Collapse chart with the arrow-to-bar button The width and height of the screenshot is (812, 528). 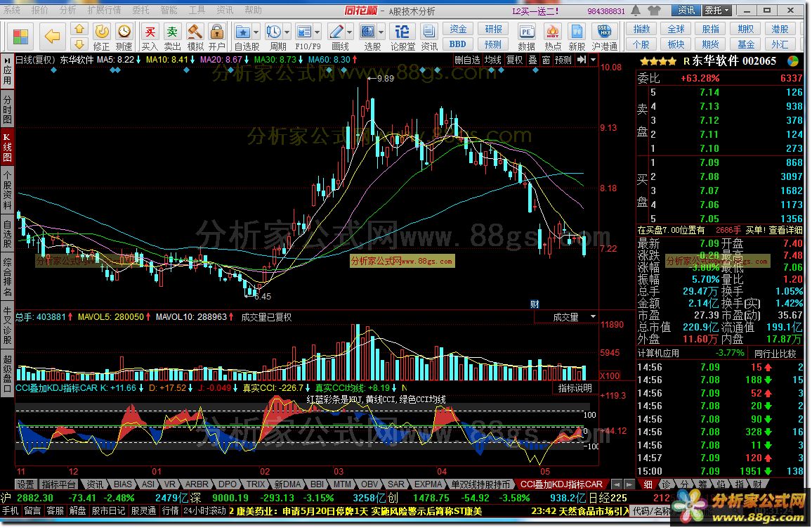pyautogui.click(x=582, y=60)
